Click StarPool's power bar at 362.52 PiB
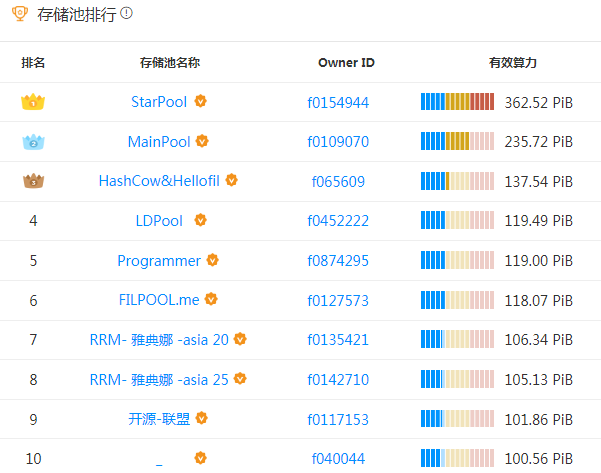The height and width of the screenshot is (473, 601). coord(457,102)
